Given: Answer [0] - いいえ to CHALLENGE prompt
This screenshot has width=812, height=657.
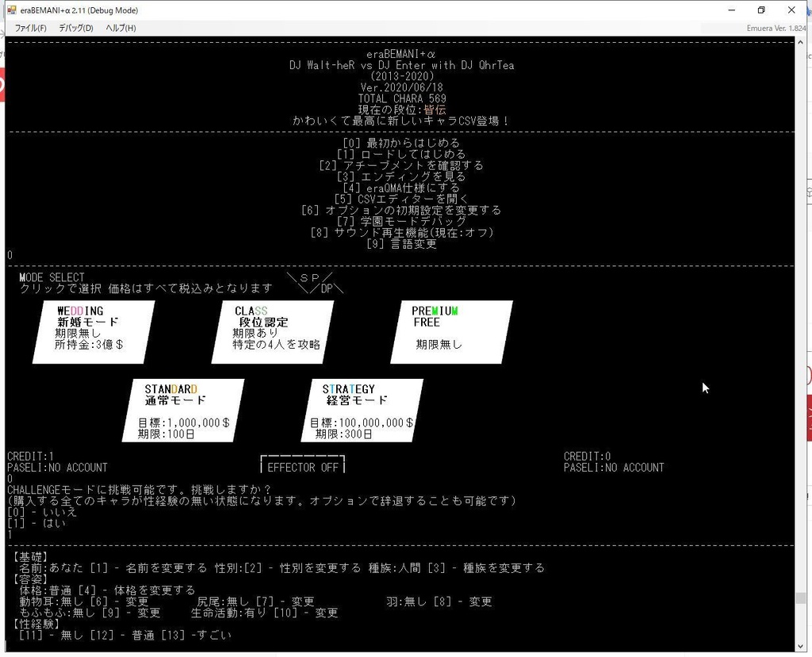Looking at the screenshot, I should point(42,513).
